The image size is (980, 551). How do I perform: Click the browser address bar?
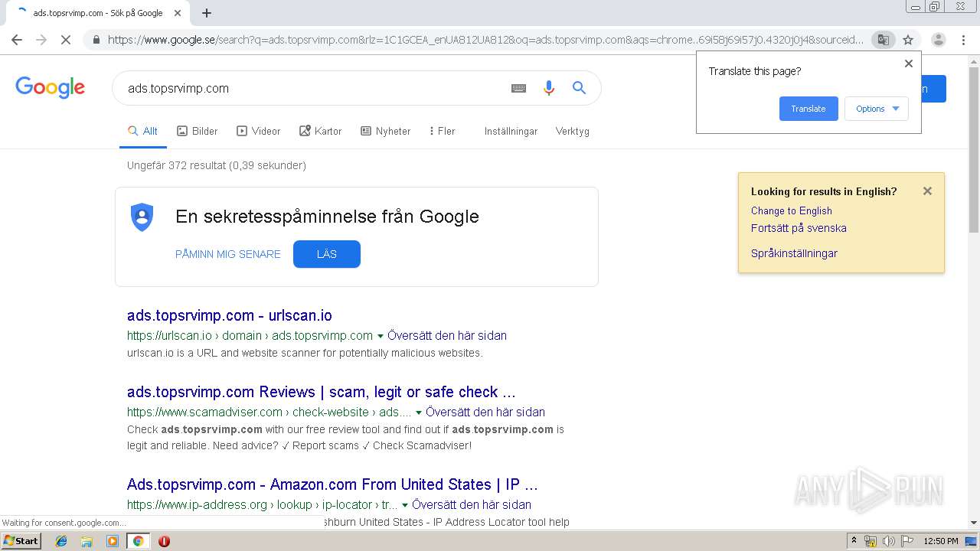(485, 40)
